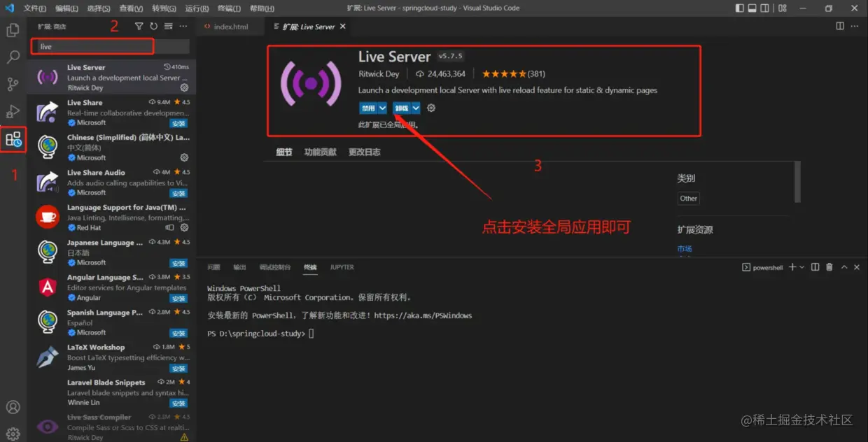The height and width of the screenshot is (442, 868).
Task: Toggle the secondary side bar layout icon
Action: (764, 8)
